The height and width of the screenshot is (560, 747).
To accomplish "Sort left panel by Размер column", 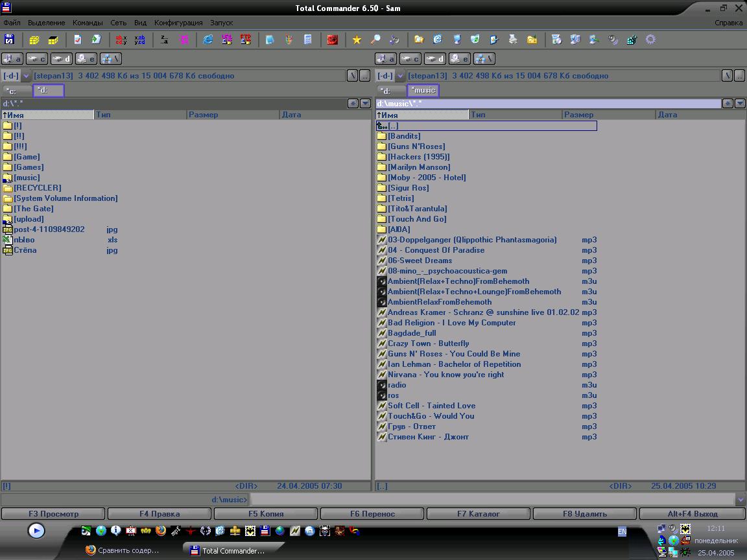I will click(233, 114).
